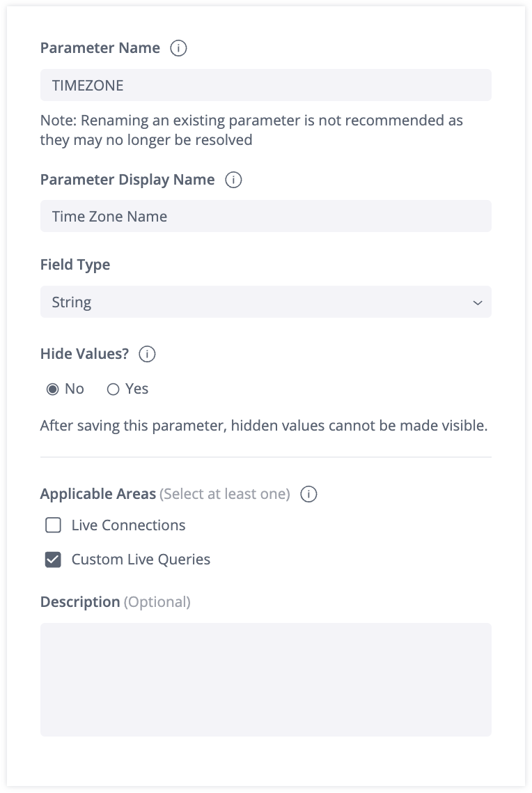Click the chevron on the String selector
The height and width of the screenshot is (793, 532).
477,302
